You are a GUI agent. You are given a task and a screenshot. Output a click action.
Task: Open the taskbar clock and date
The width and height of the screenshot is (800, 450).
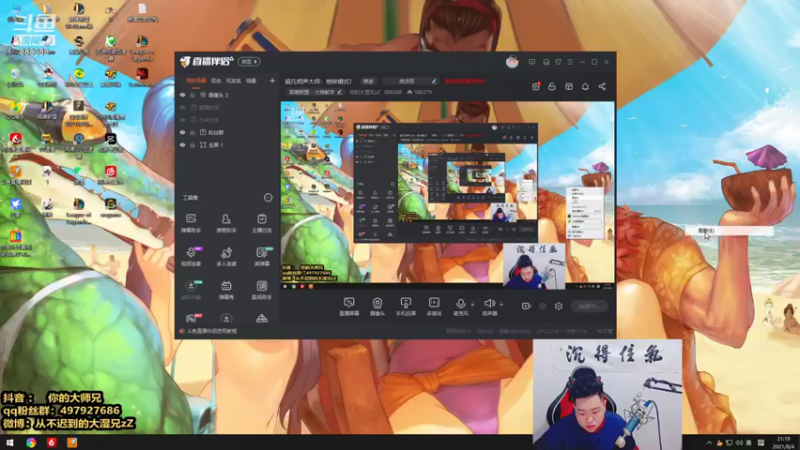point(785,442)
